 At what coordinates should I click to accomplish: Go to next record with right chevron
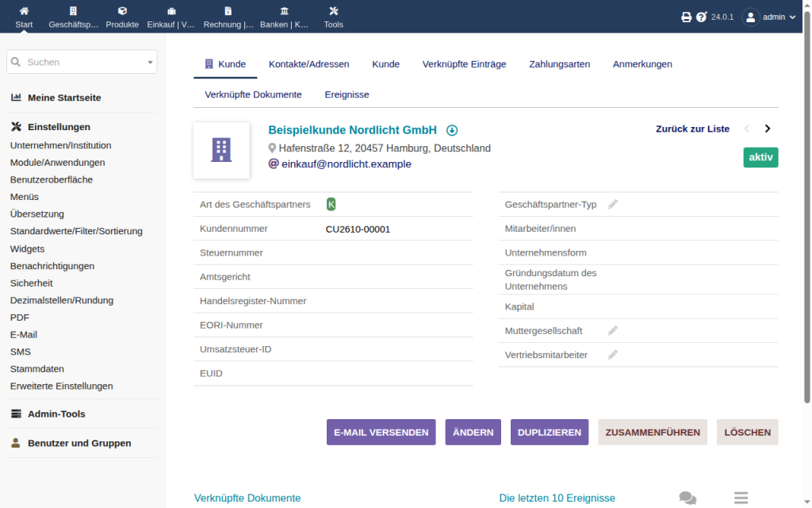tap(768, 129)
